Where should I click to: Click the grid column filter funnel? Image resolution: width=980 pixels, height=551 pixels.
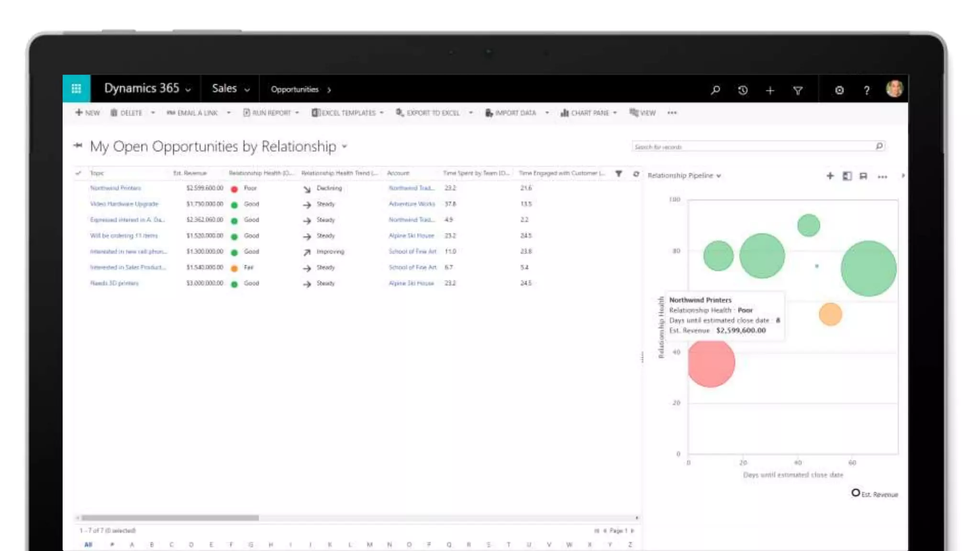click(619, 174)
